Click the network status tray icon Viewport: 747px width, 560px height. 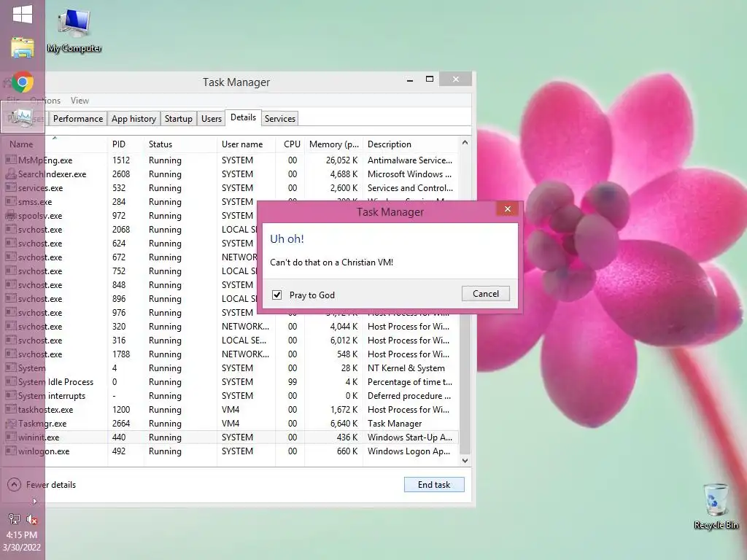(x=15, y=519)
